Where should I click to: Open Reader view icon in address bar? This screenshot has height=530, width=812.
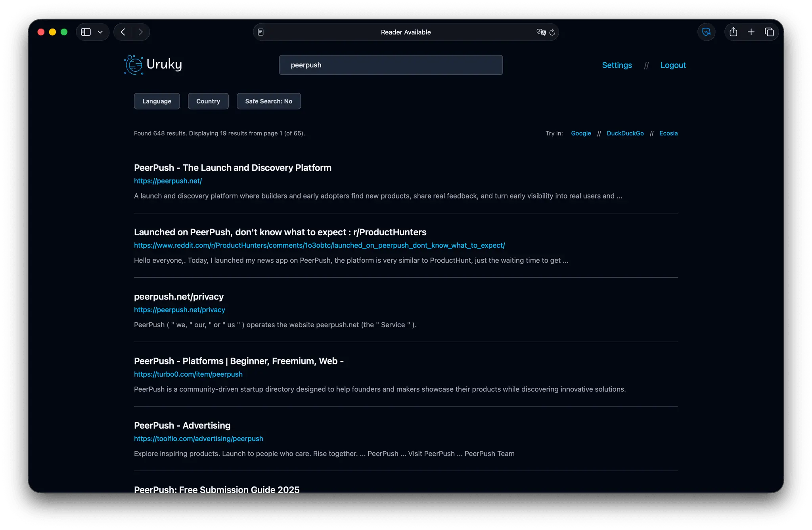coord(260,32)
